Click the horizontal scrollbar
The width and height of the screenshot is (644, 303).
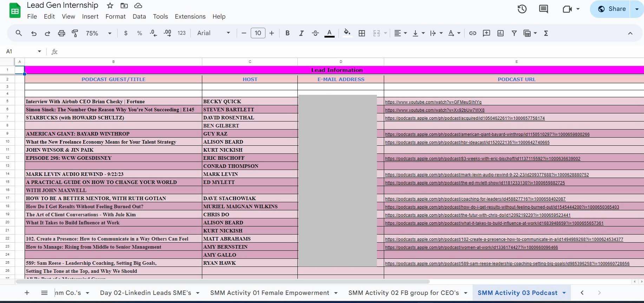coord(223,282)
